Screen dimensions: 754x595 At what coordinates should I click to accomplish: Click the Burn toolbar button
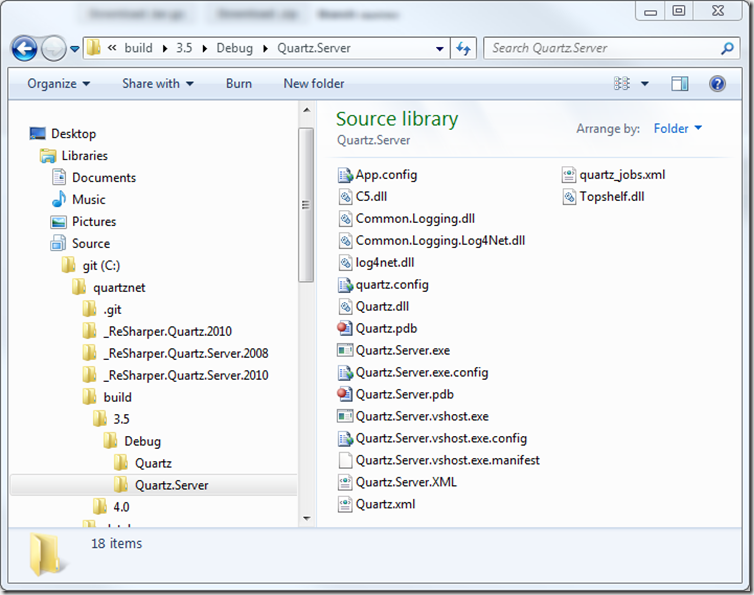click(x=239, y=84)
